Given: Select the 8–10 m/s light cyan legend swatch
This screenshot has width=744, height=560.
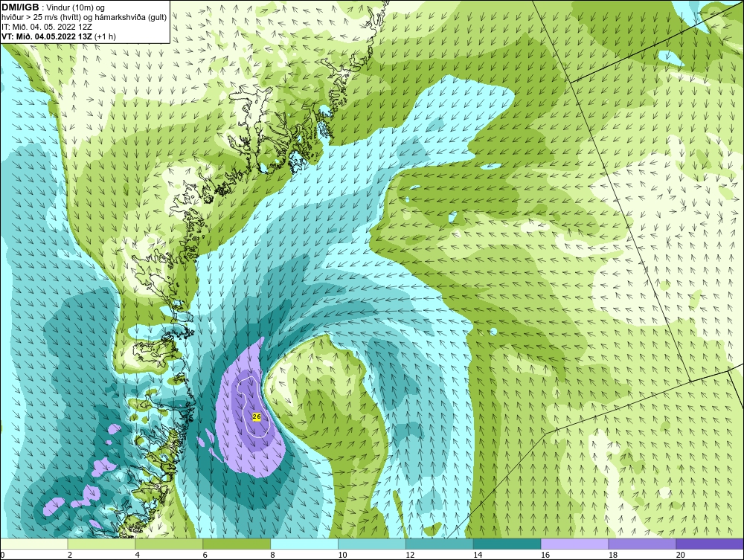Looking at the screenshot, I should (x=304, y=544).
